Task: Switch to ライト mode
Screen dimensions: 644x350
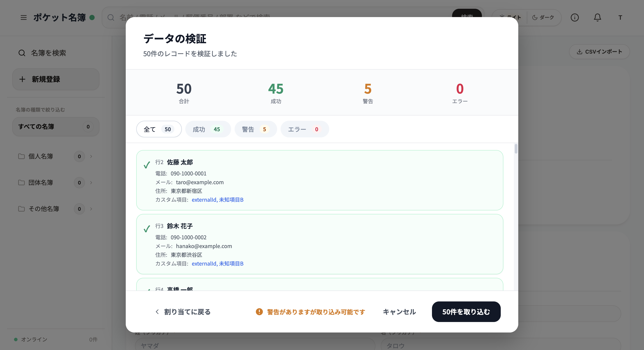Action: point(510,17)
